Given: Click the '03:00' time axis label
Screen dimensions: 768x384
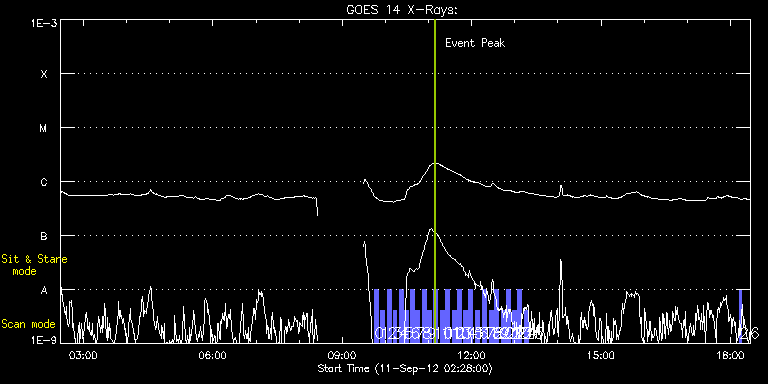Looking at the screenshot, I should 84,356.
